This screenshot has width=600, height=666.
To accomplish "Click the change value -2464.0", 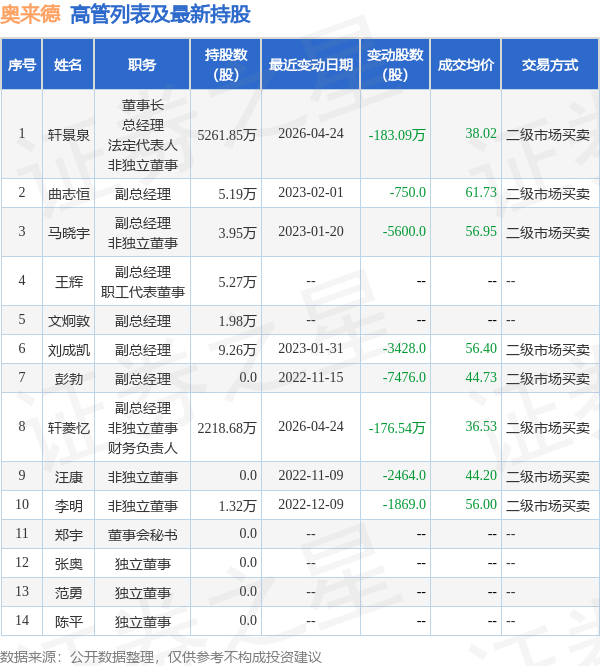I will tap(404, 475).
